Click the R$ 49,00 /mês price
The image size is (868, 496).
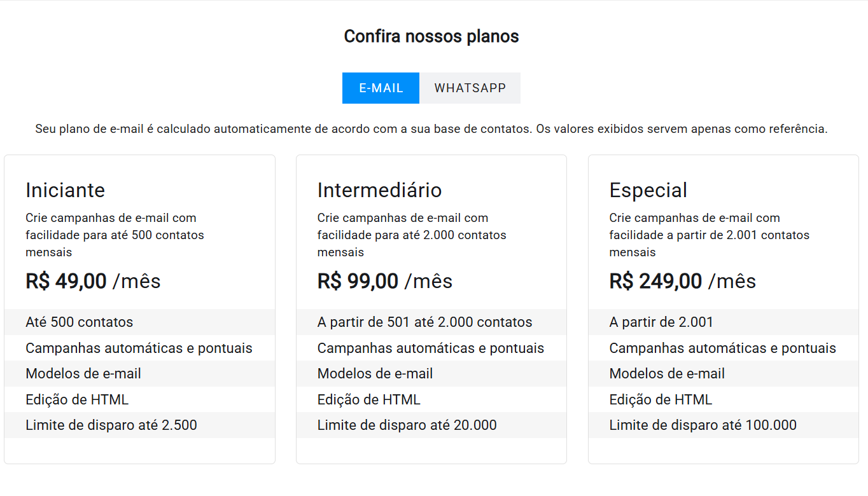(x=93, y=281)
